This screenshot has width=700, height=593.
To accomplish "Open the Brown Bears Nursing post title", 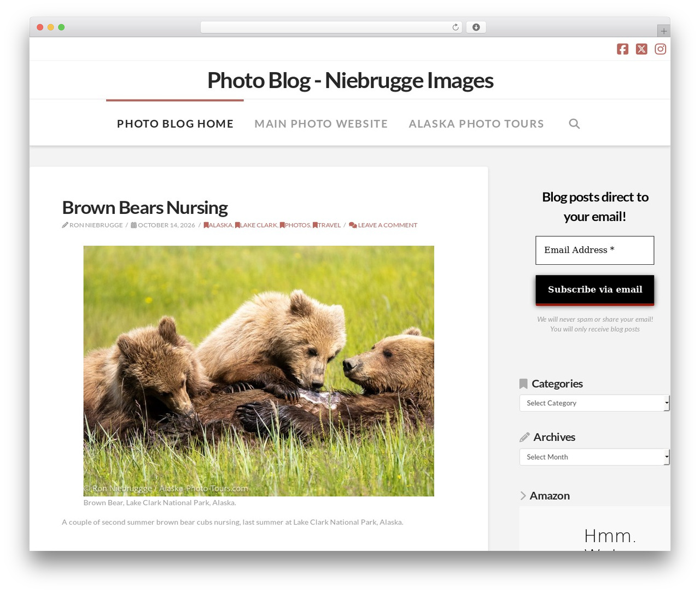I will pyautogui.click(x=145, y=208).
